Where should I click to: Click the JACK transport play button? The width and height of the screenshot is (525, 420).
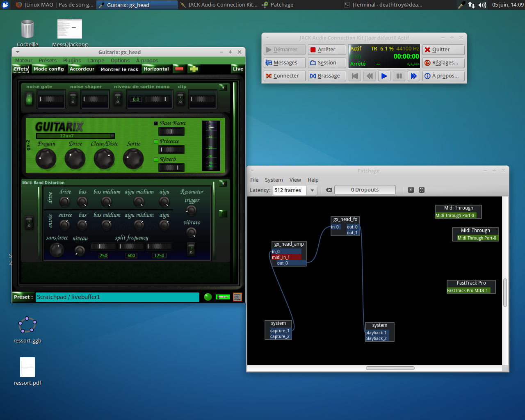coord(384,76)
